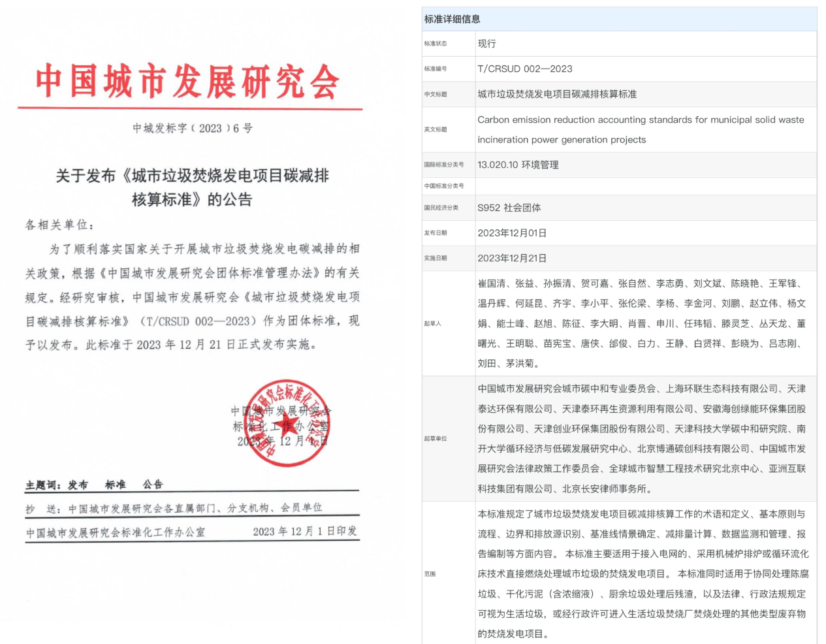Image resolution: width=826 pixels, height=644 pixels.
Task: Click the announcement heading 关于发布…的公告
Action: (x=192, y=187)
